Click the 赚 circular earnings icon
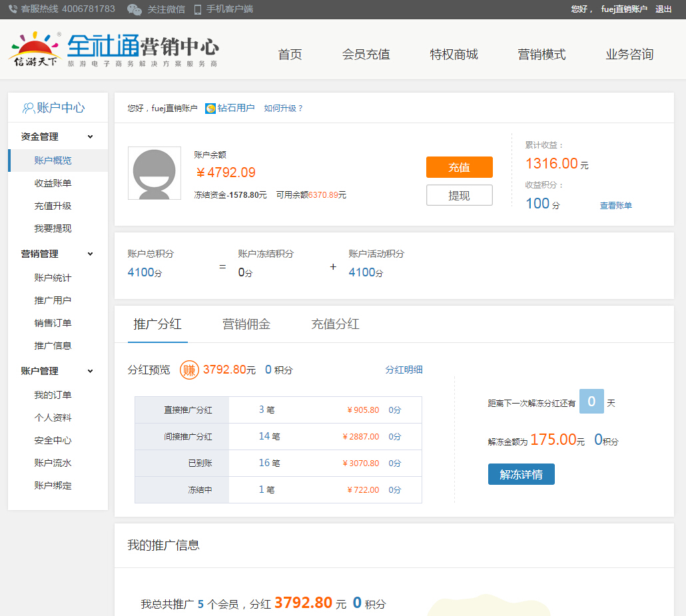 (189, 370)
